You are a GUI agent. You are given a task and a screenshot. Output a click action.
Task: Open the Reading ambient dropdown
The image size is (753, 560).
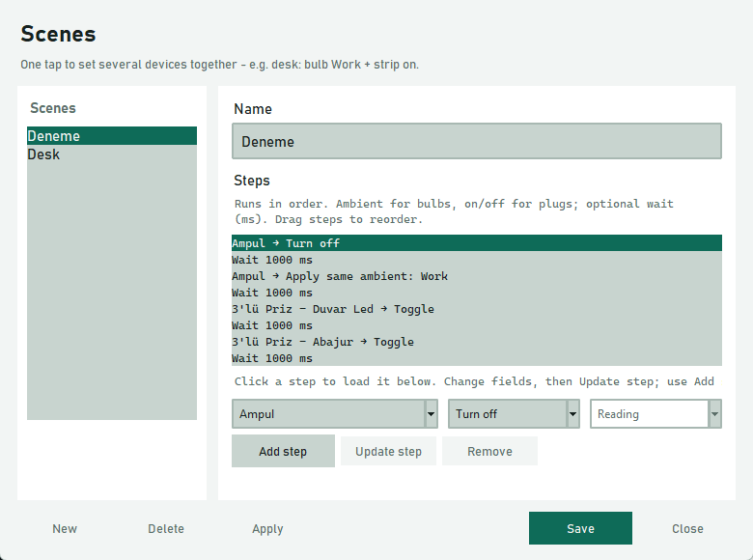(655, 413)
